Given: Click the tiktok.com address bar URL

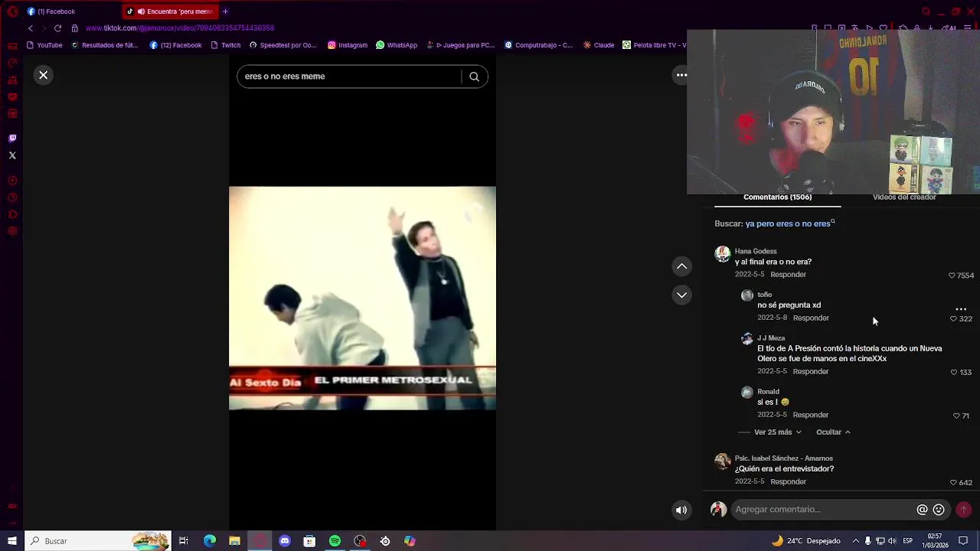Looking at the screenshot, I should tap(180, 28).
